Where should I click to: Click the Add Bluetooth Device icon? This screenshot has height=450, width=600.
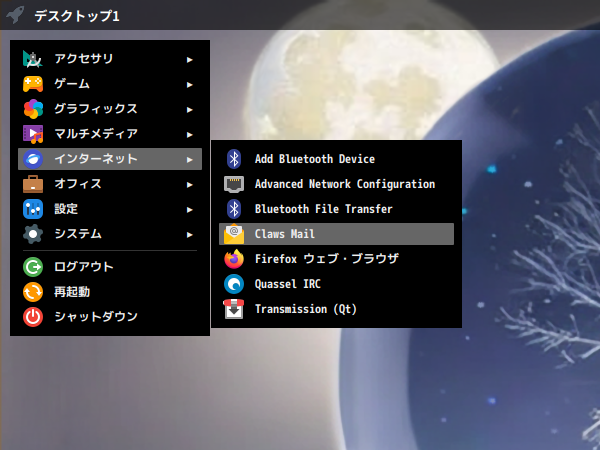pos(234,159)
